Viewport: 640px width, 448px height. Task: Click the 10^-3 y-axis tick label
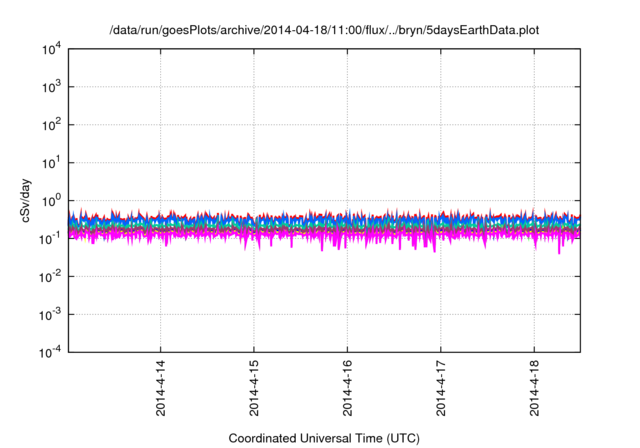pyautogui.click(x=50, y=315)
